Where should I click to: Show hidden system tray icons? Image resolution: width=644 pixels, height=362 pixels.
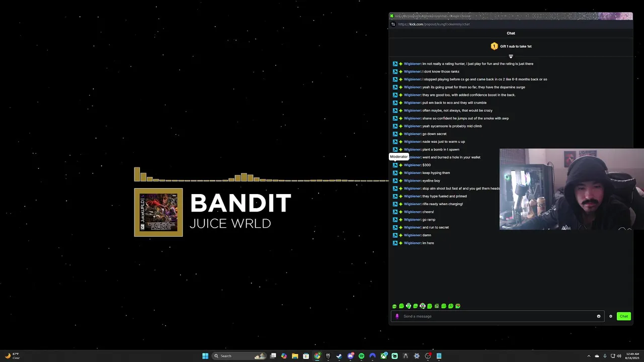pyautogui.click(x=589, y=356)
